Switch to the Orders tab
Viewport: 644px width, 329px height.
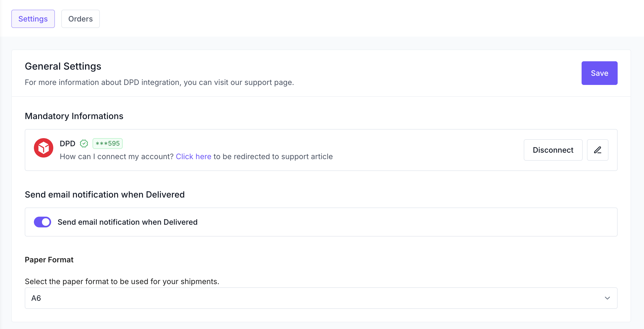[80, 19]
